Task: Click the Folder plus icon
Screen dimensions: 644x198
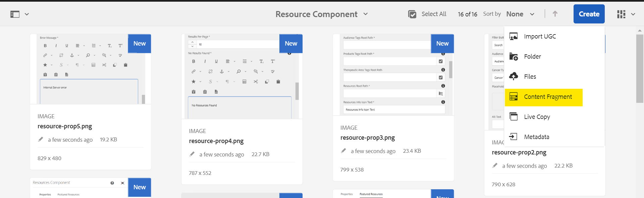Action: click(514, 56)
